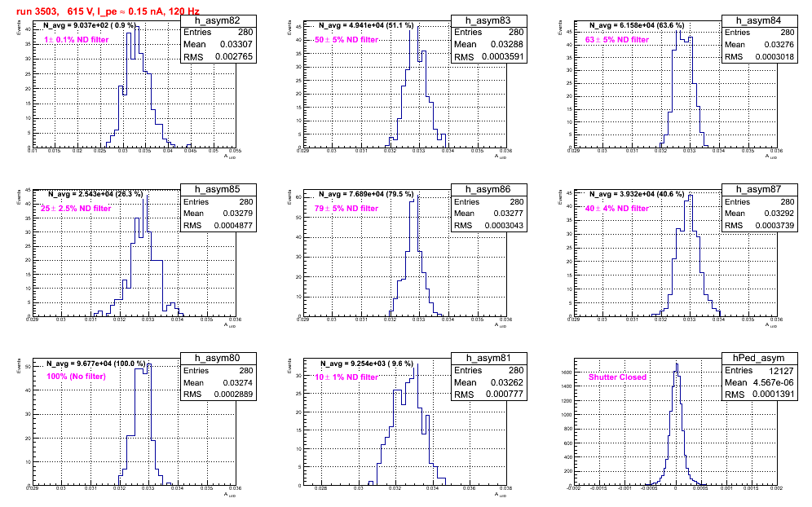Select the h_asym81 stats box title
Viewport: 812px width, 507px height.
tap(488, 359)
